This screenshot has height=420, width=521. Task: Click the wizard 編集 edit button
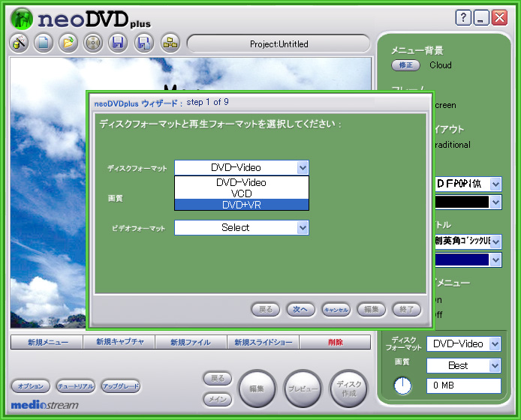(371, 310)
